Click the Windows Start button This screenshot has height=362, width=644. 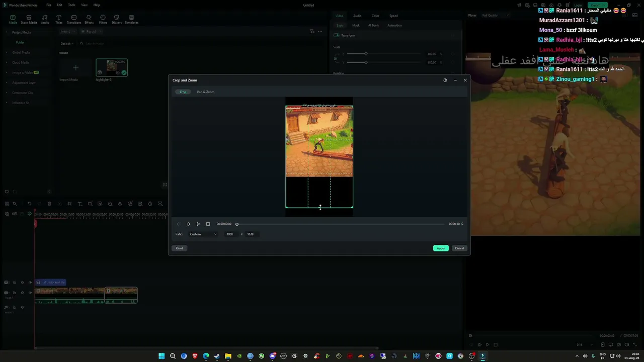click(x=162, y=356)
